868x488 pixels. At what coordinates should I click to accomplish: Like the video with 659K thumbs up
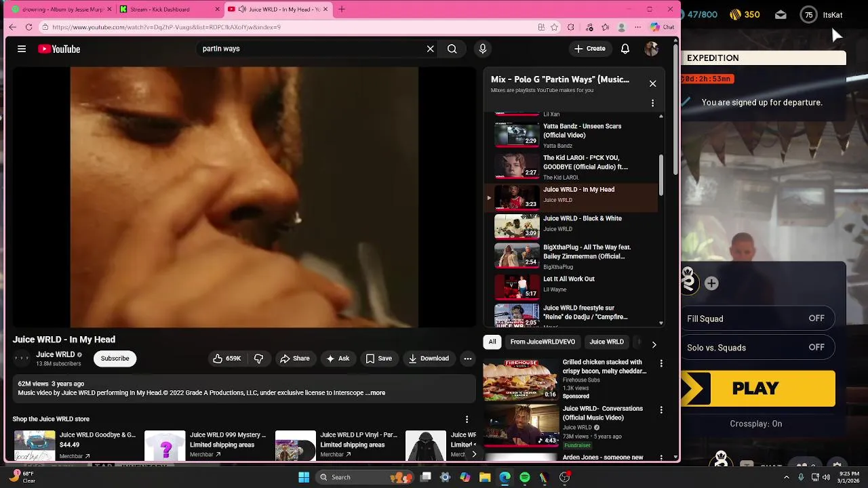(x=227, y=359)
